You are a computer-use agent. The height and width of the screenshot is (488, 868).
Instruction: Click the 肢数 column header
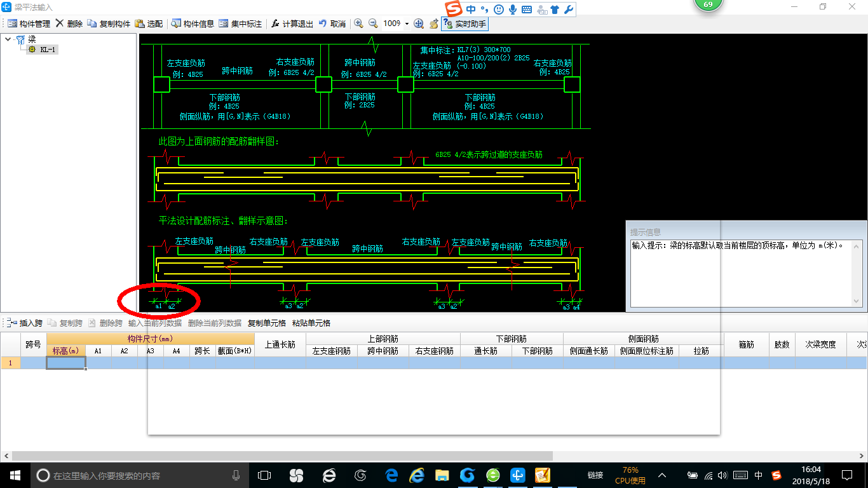click(x=782, y=344)
